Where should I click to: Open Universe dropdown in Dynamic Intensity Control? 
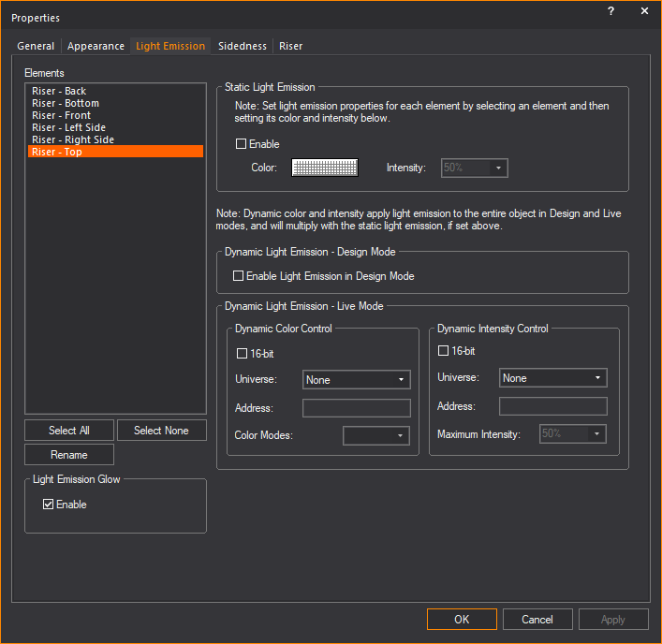(552, 378)
